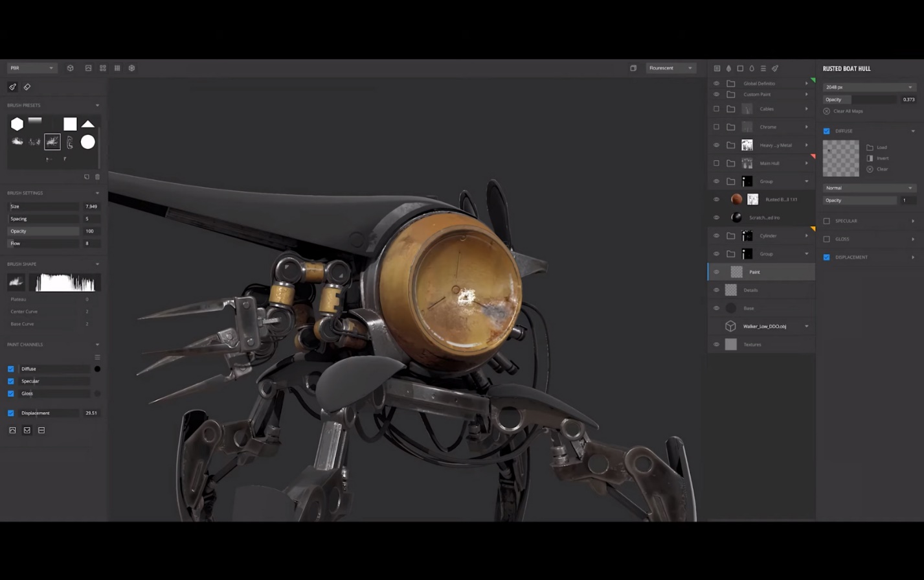Click the droplet icon in the layers panel header
Viewport: 924px width, 580px height.
pyautogui.click(x=751, y=68)
